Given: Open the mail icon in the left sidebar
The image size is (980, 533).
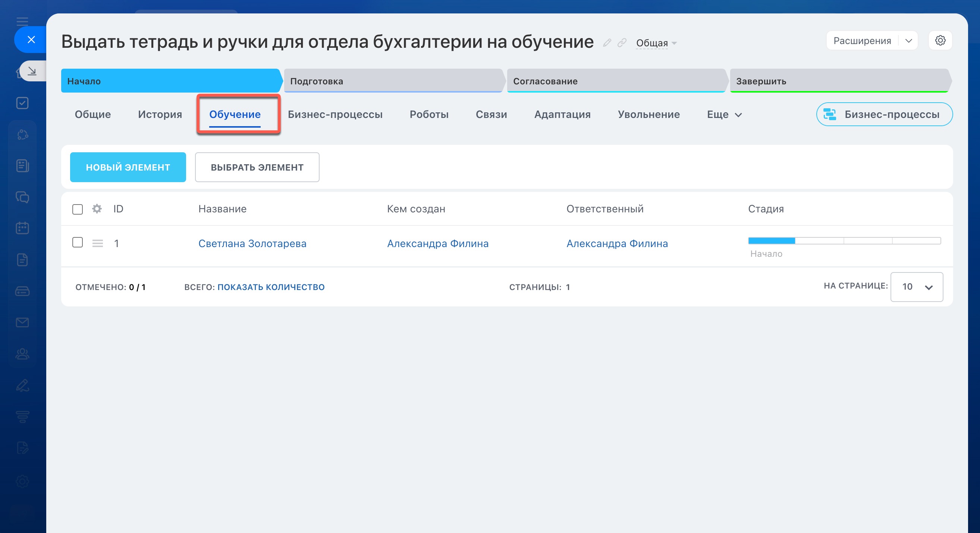Looking at the screenshot, I should coord(22,322).
